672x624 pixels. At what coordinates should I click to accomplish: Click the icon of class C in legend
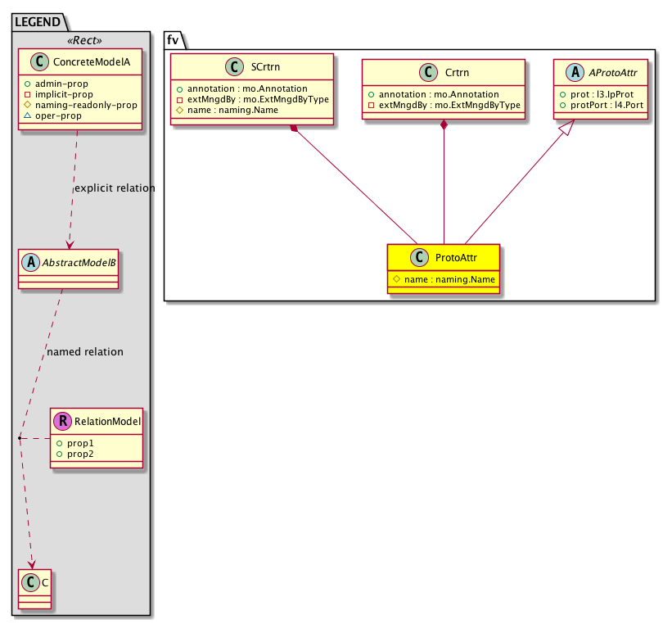(x=30, y=582)
